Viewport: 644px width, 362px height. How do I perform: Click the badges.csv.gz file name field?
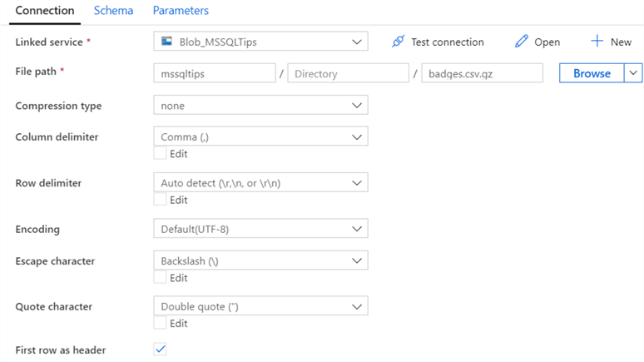tap(482, 73)
